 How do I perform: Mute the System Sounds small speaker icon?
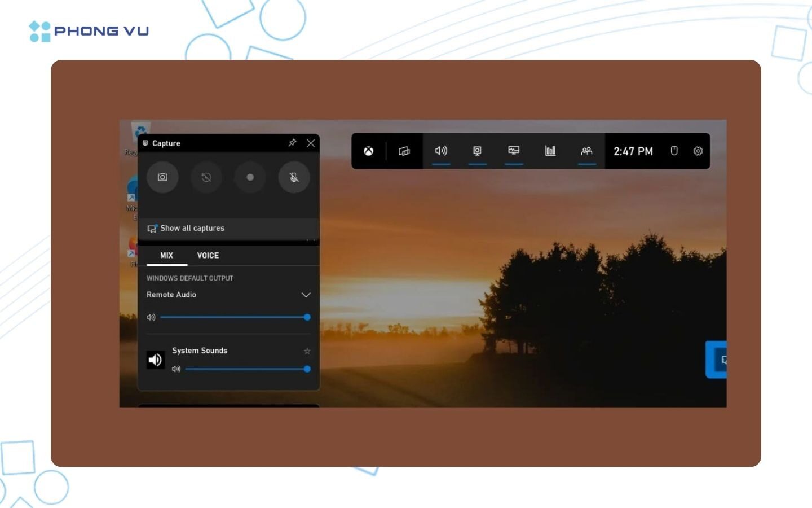(x=176, y=369)
